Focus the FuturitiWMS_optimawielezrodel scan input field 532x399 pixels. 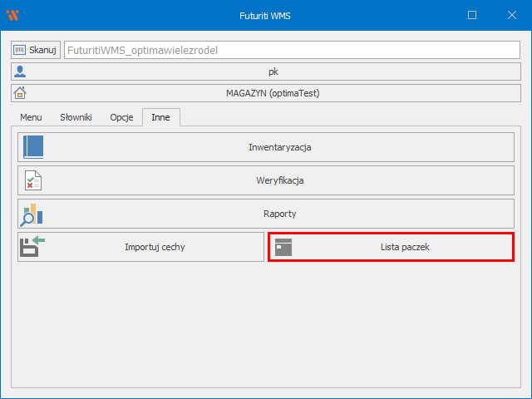click(291, 50)
